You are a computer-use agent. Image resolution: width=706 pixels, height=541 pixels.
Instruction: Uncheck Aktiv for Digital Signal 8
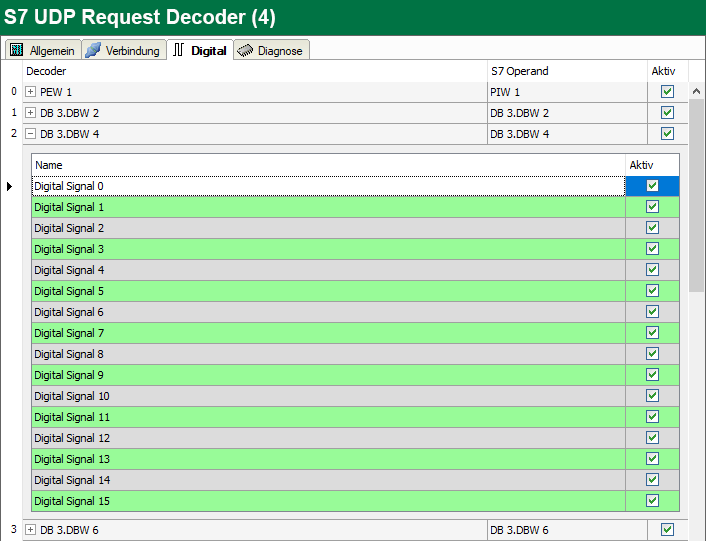point(652,354)
